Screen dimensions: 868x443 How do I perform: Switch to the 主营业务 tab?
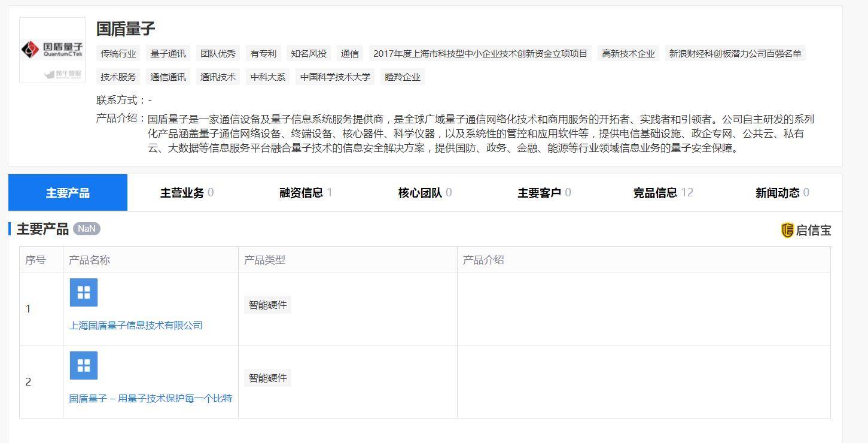[187, 193]
